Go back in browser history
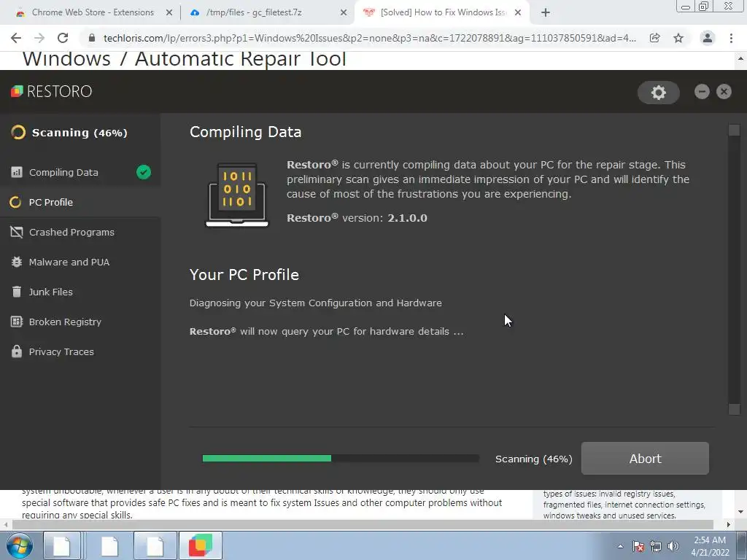 (x=16, y=38)
